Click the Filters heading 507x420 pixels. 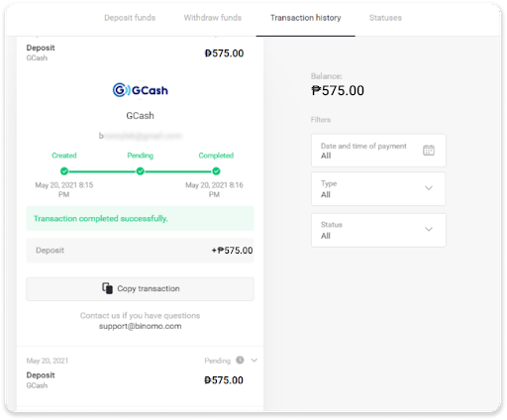pyautogui.click(x=321, y=120)
